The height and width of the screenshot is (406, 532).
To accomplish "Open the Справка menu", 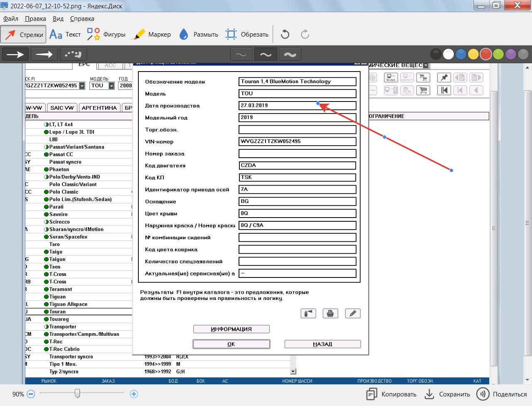I will tap(82, 19).
